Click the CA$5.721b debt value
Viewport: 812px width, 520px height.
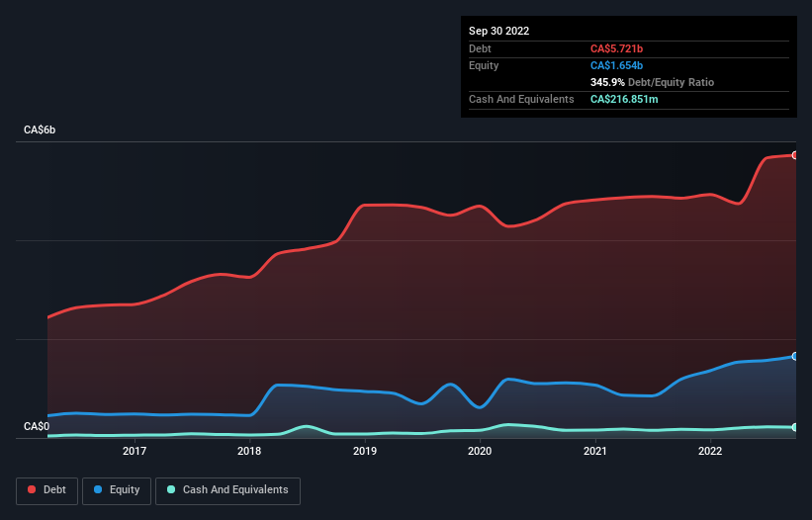616,48
